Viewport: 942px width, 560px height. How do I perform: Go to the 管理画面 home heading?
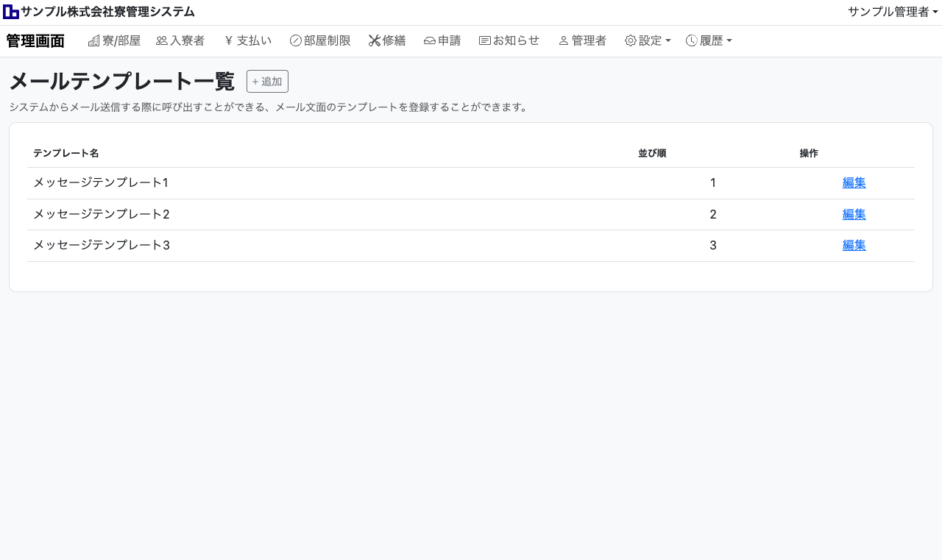click(35, 41)
